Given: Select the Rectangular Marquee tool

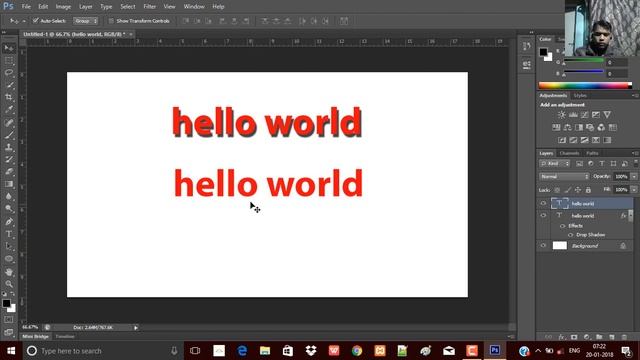Looking at the screenshot, I should point(9,60).
